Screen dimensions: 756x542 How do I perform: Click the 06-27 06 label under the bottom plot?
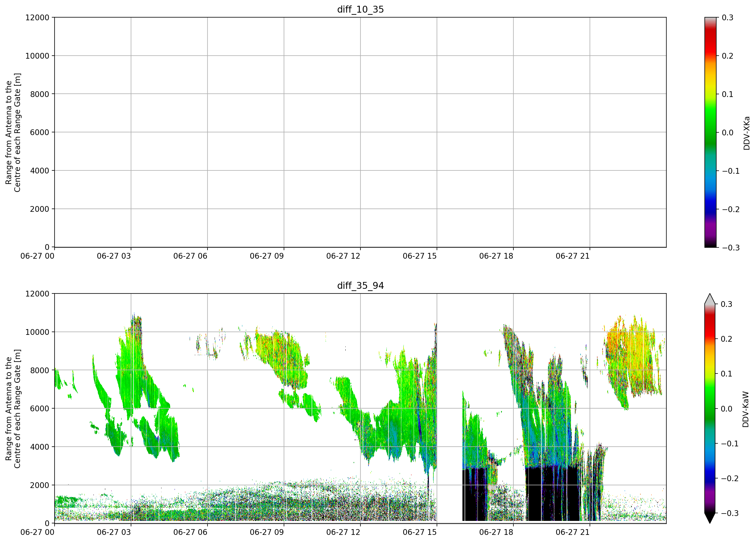coord(190,532)
